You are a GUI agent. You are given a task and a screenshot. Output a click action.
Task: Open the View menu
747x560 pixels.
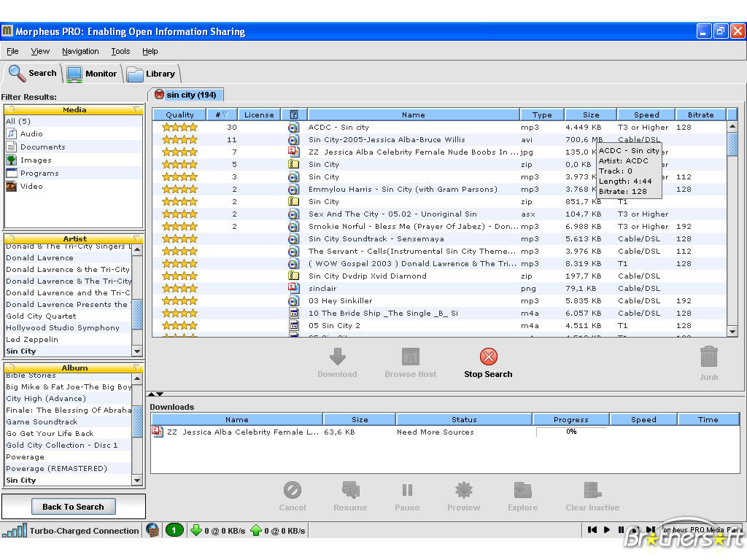[40, 51]
